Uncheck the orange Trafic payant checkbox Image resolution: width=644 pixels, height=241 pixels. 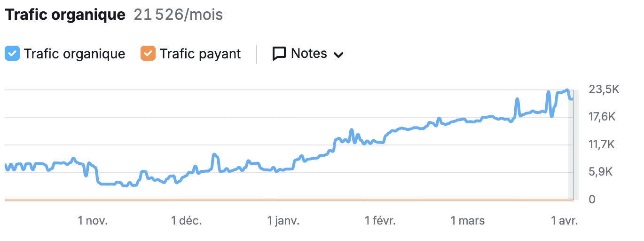point(148,54)
